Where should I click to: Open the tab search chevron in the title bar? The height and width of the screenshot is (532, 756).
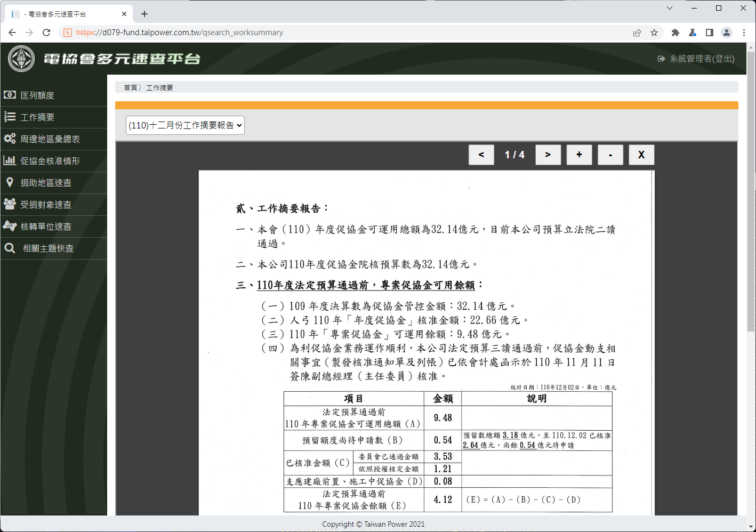(670, 8)
